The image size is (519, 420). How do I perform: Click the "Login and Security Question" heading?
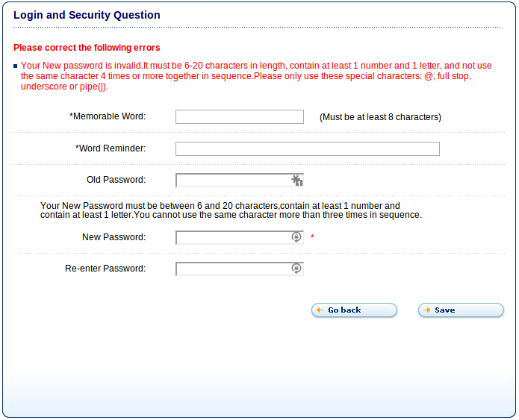click(87, 15)
